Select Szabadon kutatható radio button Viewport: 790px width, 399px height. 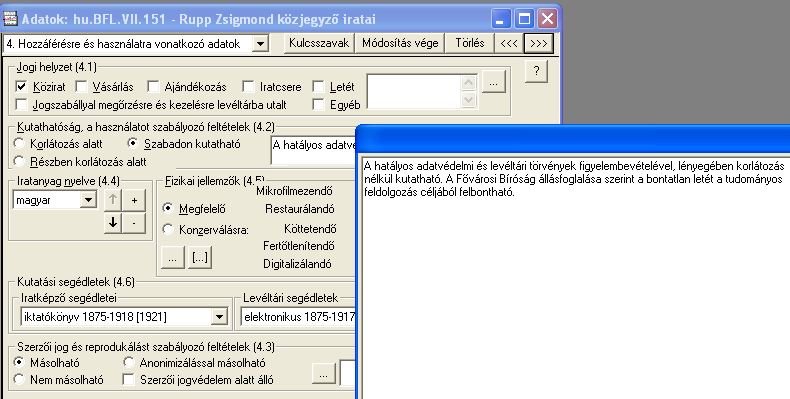133,144
